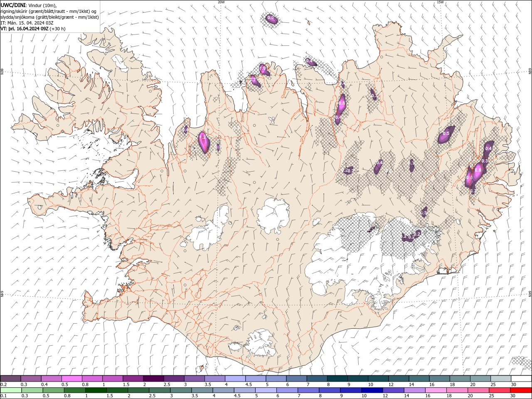Click the legend label '4.5' under snow scale
This screenshot has width=532, height=399.
pos(249,384)
